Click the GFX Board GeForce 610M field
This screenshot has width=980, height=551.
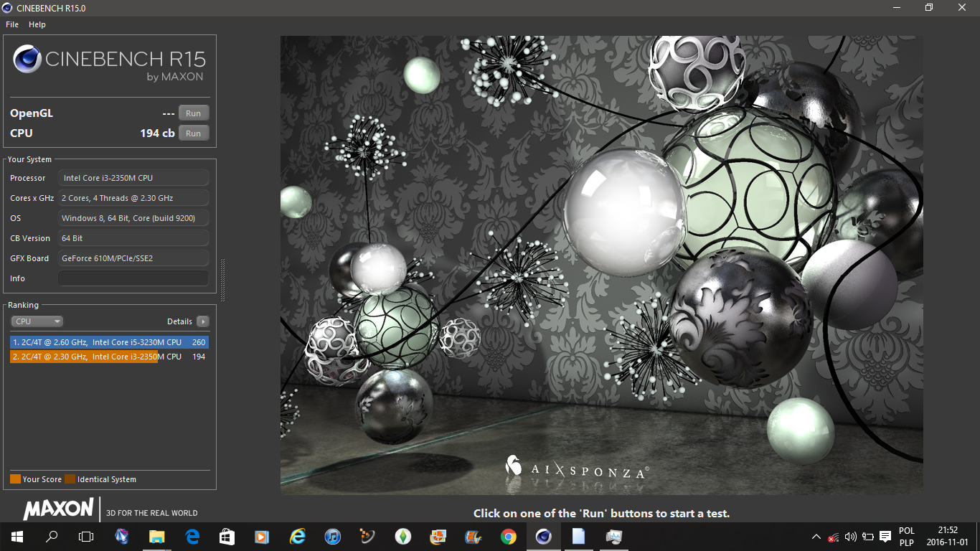(133, 258)
